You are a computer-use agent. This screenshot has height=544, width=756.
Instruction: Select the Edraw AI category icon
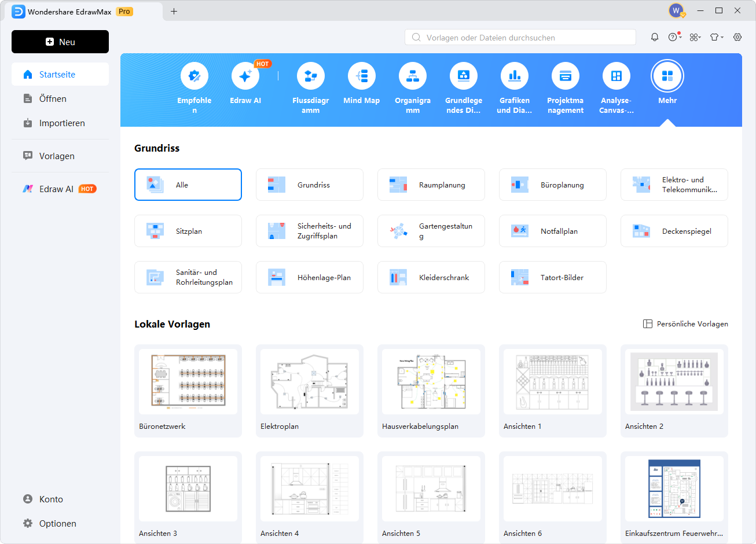pyautogui.click(x=245, y=76)
